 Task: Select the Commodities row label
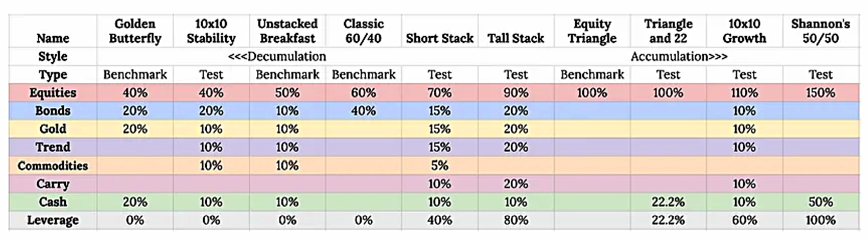tap(53, 166)
